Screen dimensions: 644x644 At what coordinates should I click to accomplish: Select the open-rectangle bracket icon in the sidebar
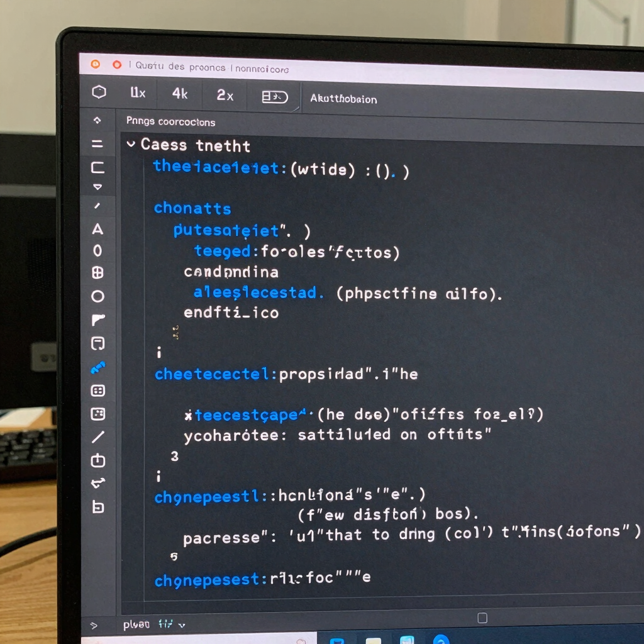click(x=97, y=167)
